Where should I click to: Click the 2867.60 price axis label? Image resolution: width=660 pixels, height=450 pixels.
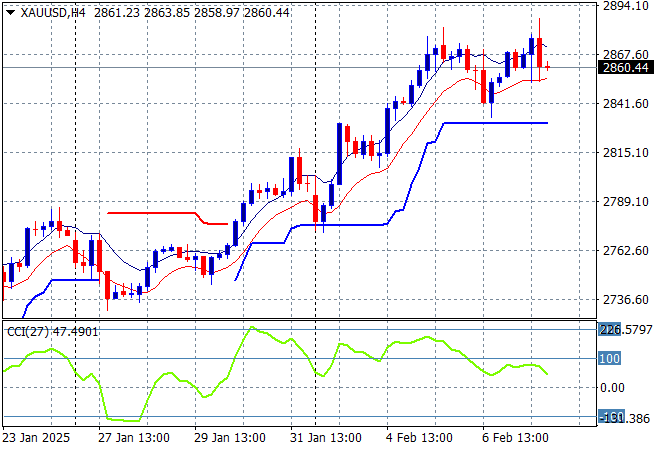coord(625,54)
